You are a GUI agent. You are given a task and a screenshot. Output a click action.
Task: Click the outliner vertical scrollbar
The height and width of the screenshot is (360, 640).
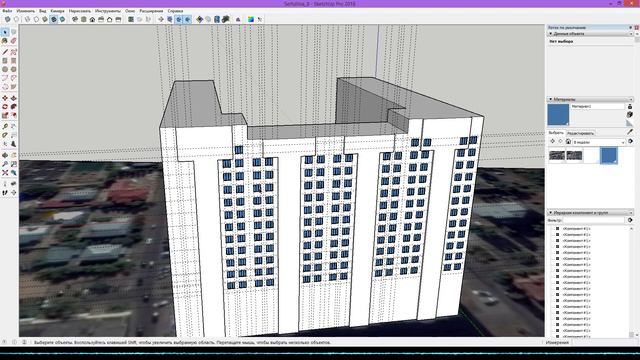631,282
